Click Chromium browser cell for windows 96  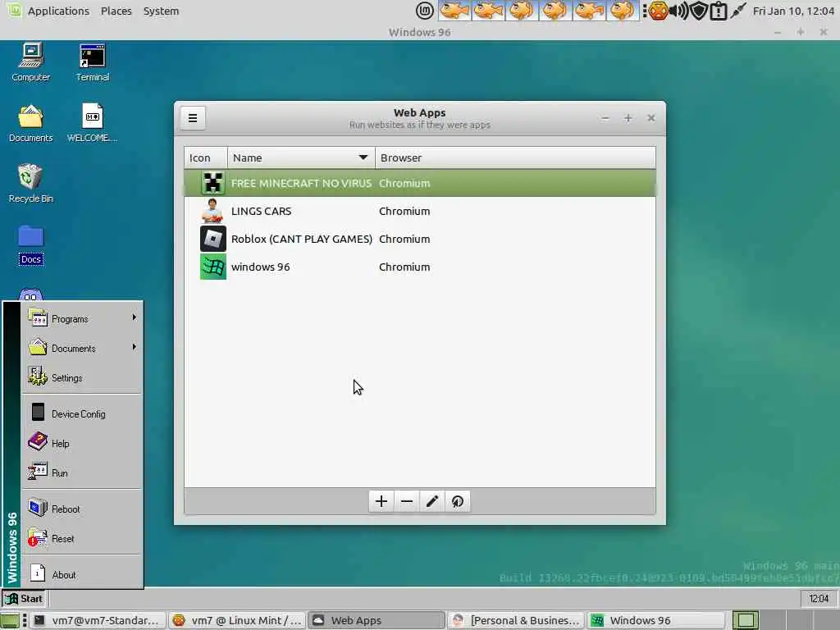point(404,267)
